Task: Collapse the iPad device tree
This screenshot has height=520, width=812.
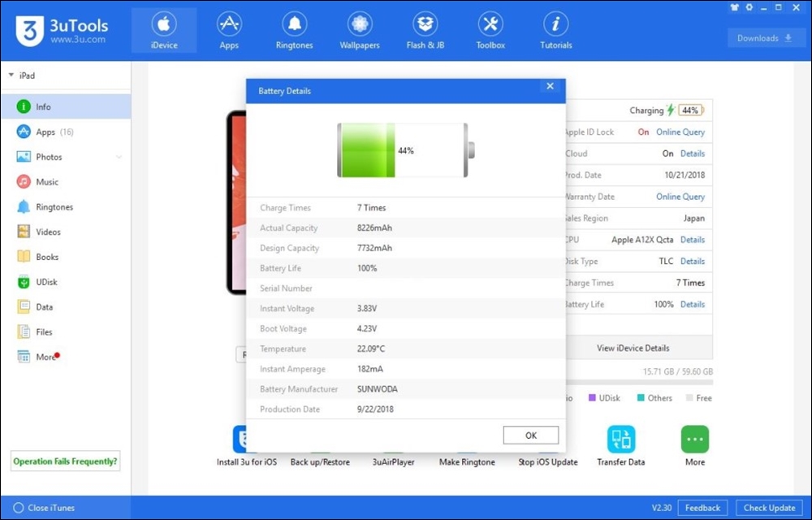Action: point(11,76)
